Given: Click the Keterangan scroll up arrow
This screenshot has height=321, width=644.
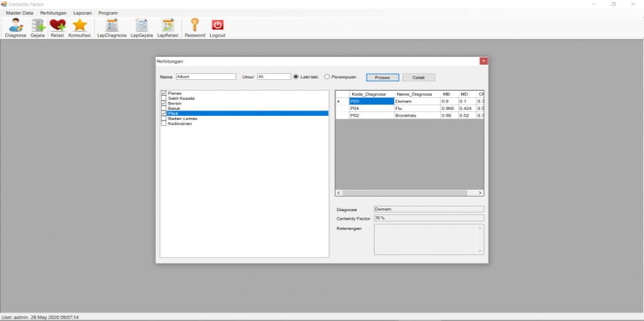Looking at the screenshot, I should 480,228.
